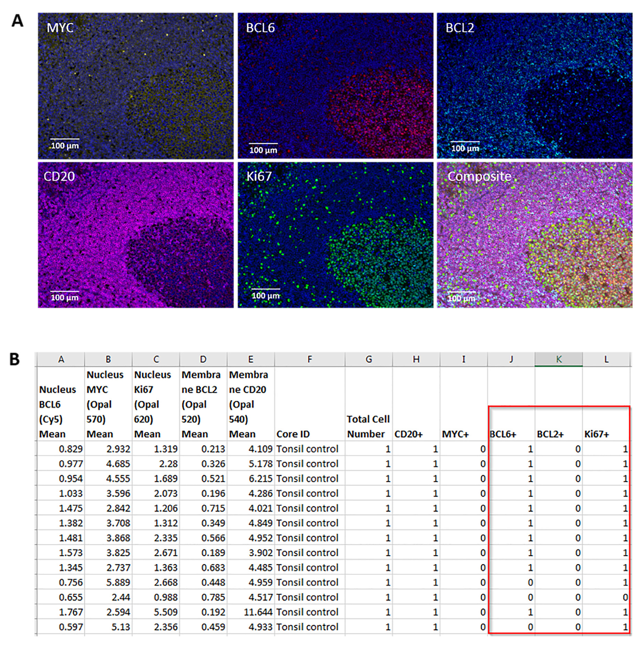
Task: Select column K header
Action: coord(559,359)
